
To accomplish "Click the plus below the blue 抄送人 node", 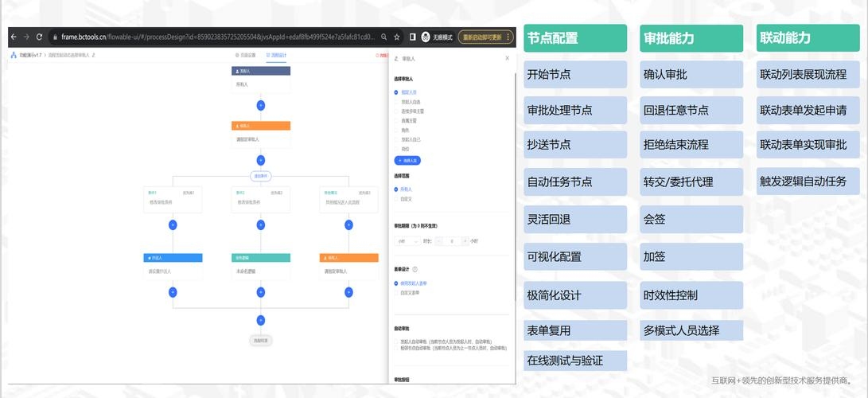I will [x=173, y=292].
